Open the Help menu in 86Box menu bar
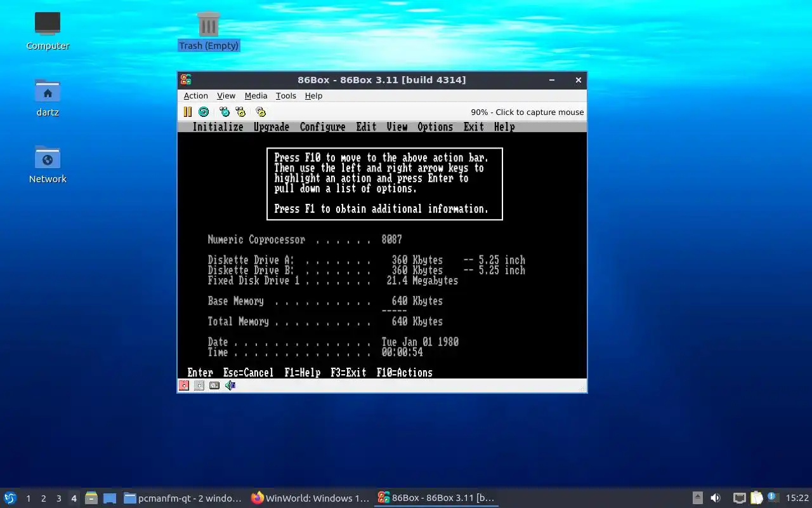The width and height of the screenshot is (812, 508). [313, 96]
